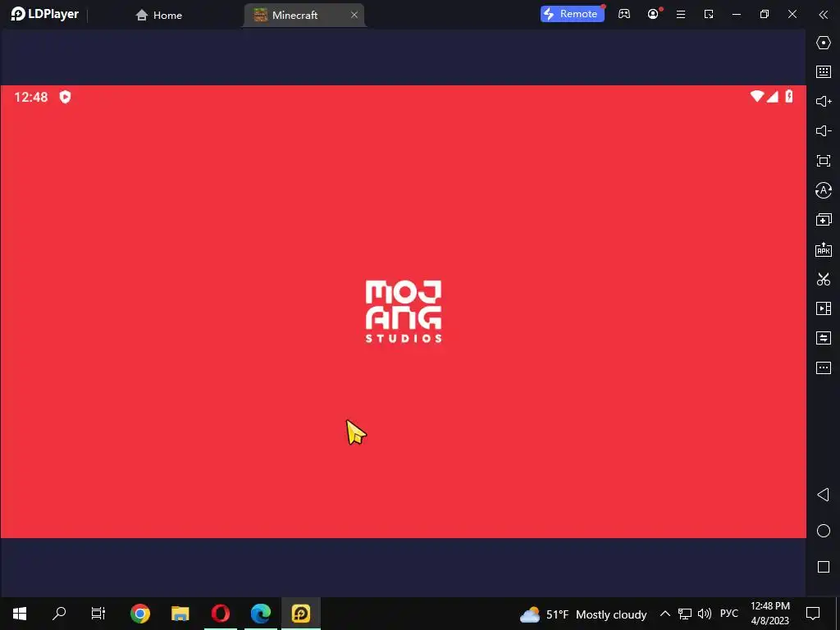The width and height of the screenshot is (840, 630).
Task: Open the user account icon
Action: pyautogui.click(x=653, y=15)
